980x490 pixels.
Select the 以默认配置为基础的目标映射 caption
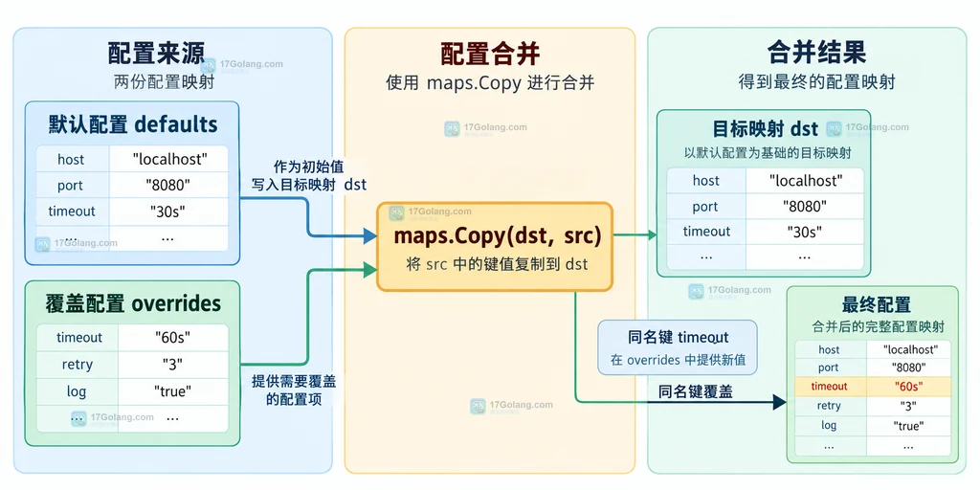(x=768, y=153)
